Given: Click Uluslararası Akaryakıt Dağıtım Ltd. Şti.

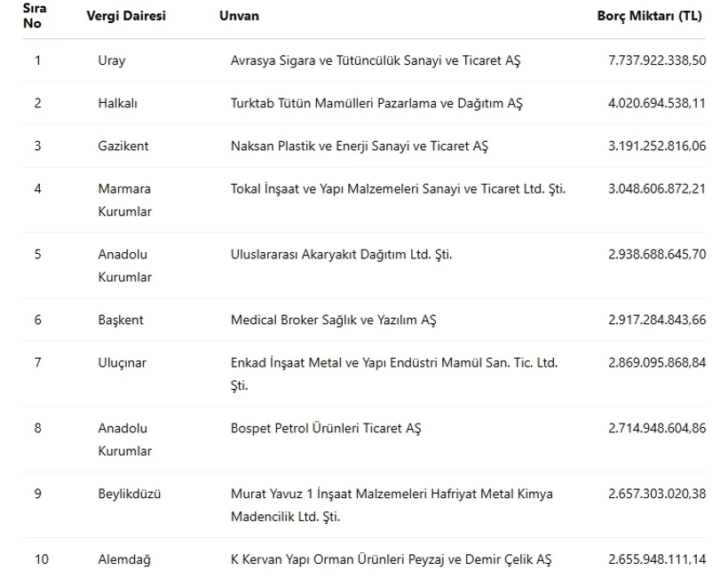Looking at the screenshot, I should 342,254.
